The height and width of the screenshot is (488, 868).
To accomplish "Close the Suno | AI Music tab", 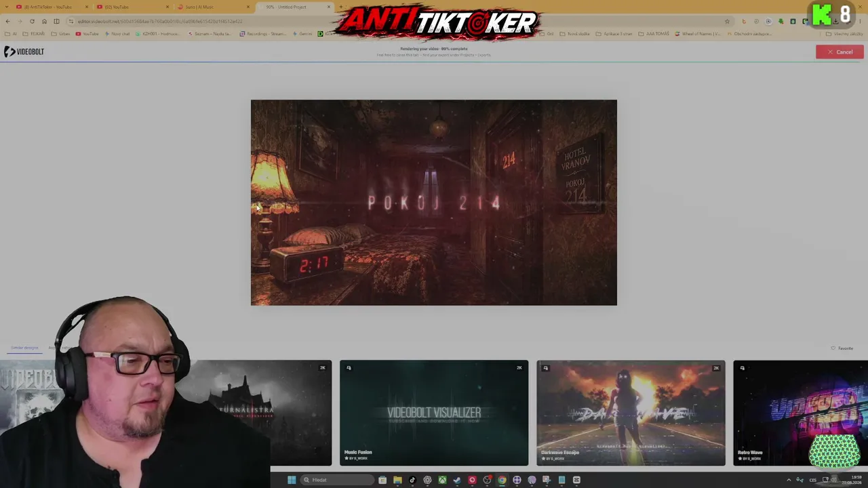I will 248,7.
